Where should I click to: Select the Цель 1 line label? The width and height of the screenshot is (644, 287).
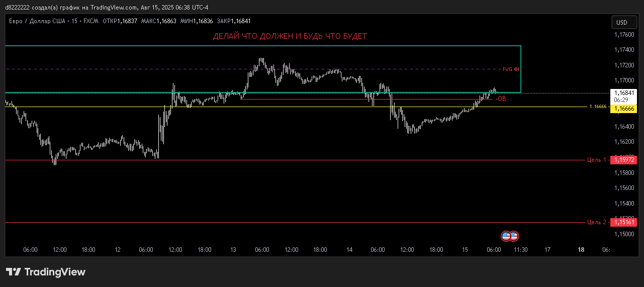596,160
